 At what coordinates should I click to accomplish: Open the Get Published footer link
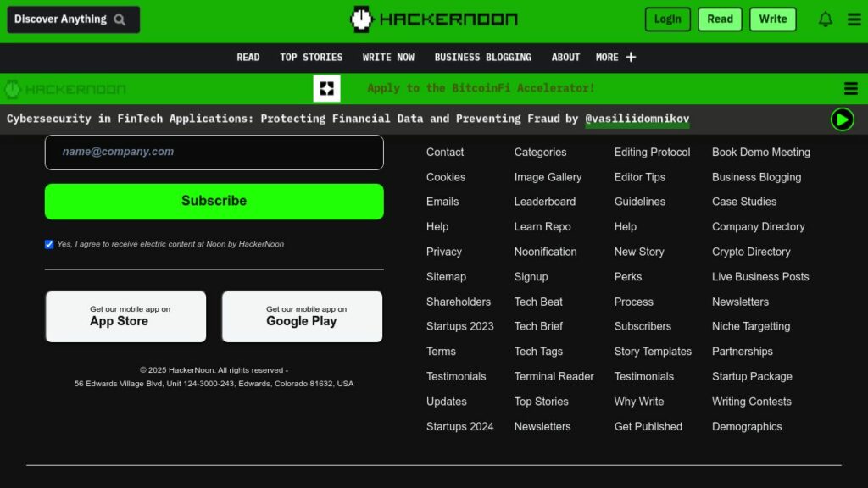648,427
